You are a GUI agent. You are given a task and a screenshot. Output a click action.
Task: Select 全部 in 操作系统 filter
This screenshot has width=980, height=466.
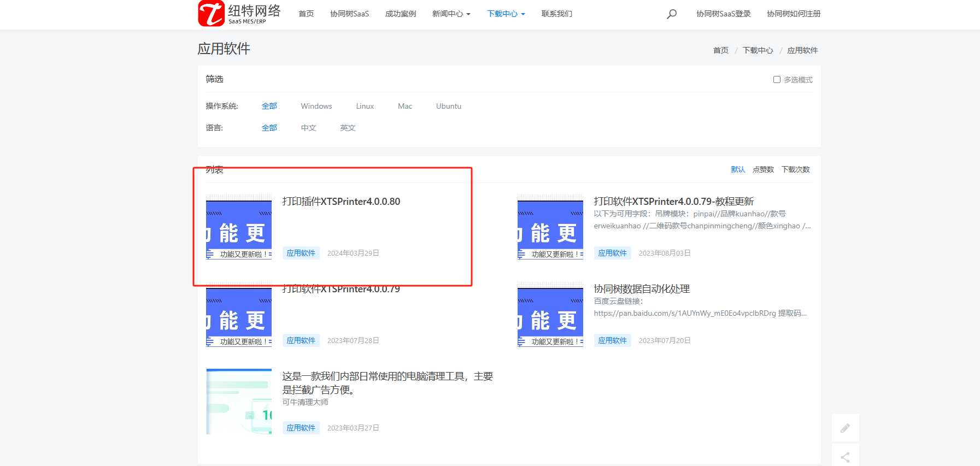(269, 106)
